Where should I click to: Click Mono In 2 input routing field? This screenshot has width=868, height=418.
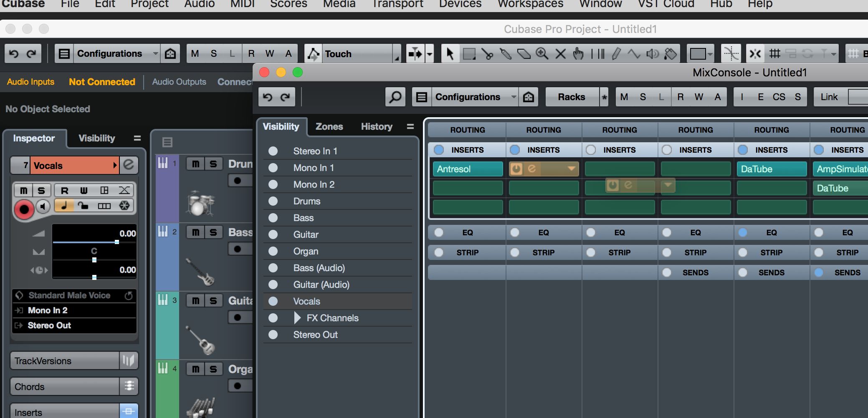(74, 310)
